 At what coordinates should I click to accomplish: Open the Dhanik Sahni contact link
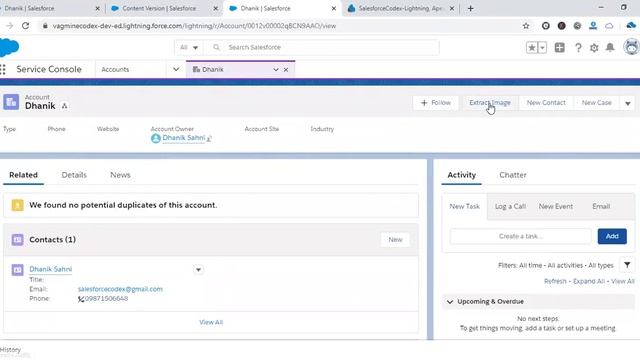tap(51, 269)
